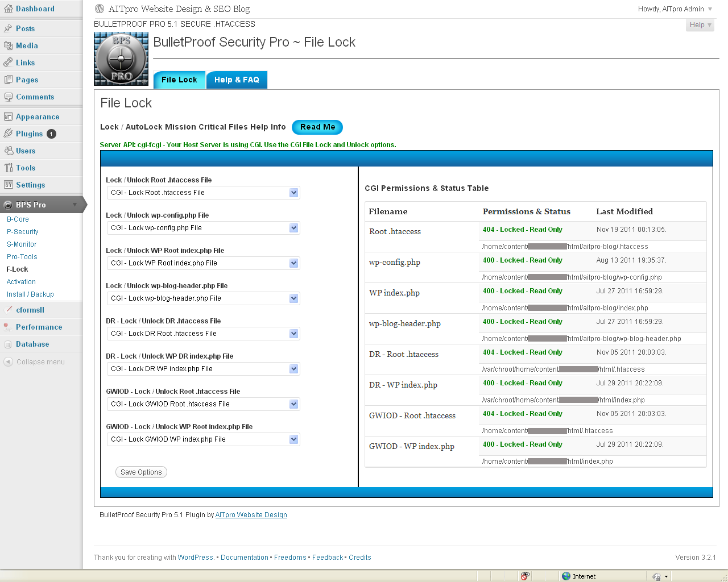The image size is (728, 582).
Task: Click the Performance icon in sidebar
Action: point(8,327)
